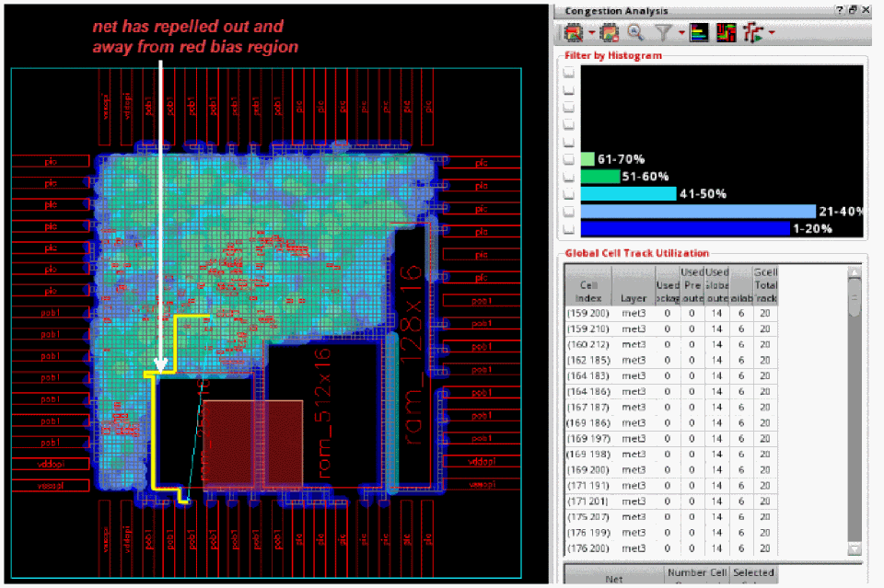This screenshot has width=884, height=588.
Task: Toggle the 1-20% histogram filter checkbox
Action: [570, 228]
